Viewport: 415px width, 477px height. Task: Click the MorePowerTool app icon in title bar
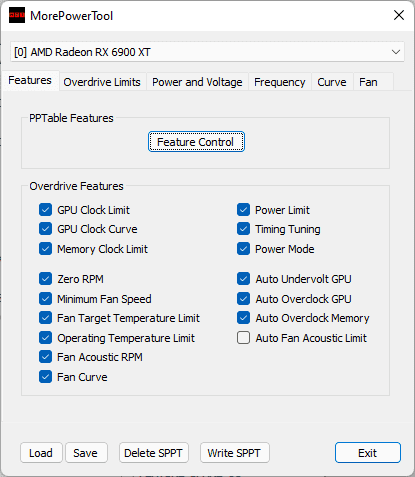pyautogui.click(x=17, y=15)
